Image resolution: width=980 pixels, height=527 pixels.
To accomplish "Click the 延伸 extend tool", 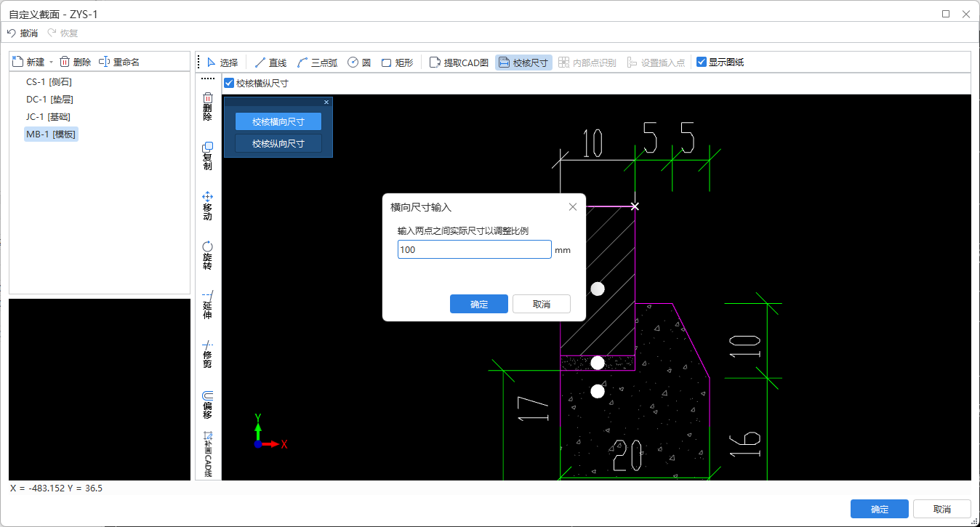I will tap(207, 305).
